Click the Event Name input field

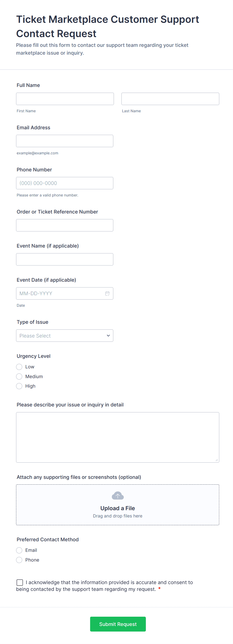(65, 259)
